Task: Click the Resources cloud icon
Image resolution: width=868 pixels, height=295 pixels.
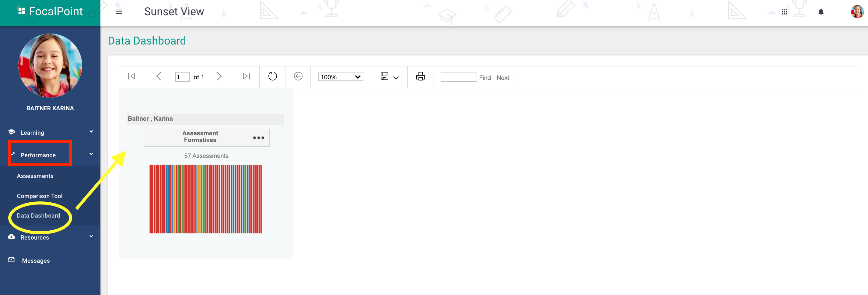Action: tap(12, 236)
